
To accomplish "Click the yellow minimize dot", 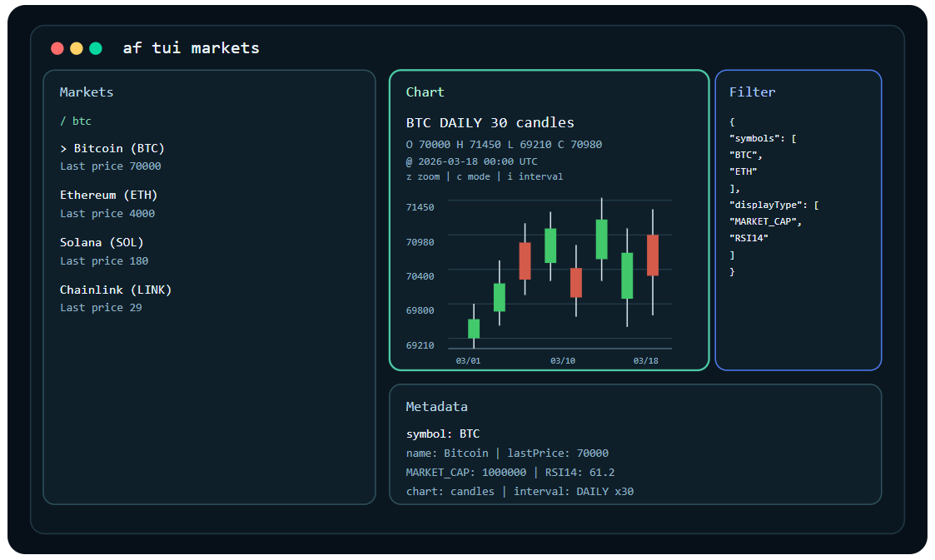I will 77,48.
